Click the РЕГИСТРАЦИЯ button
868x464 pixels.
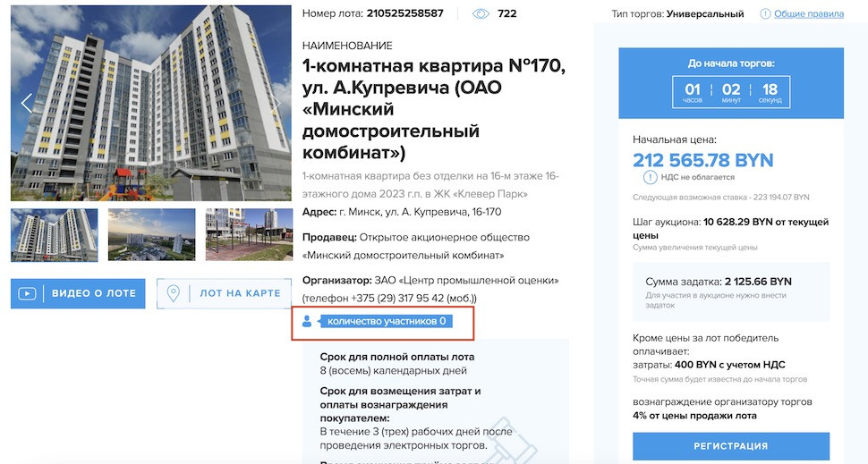click(x=731, y=446)
